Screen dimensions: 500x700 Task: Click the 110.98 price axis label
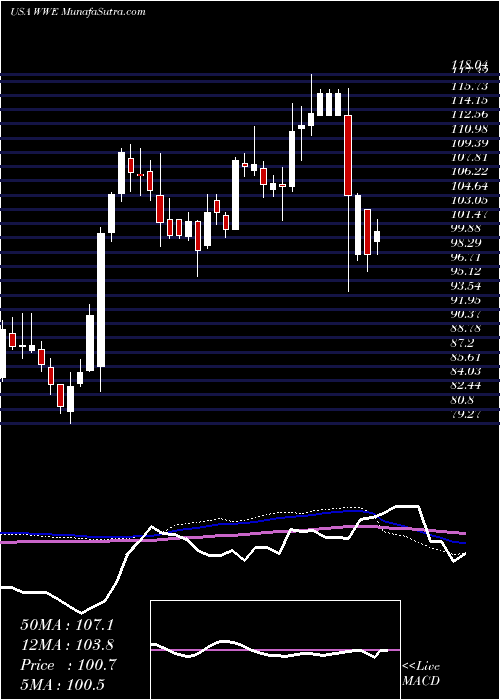click(x=472, y=129)
